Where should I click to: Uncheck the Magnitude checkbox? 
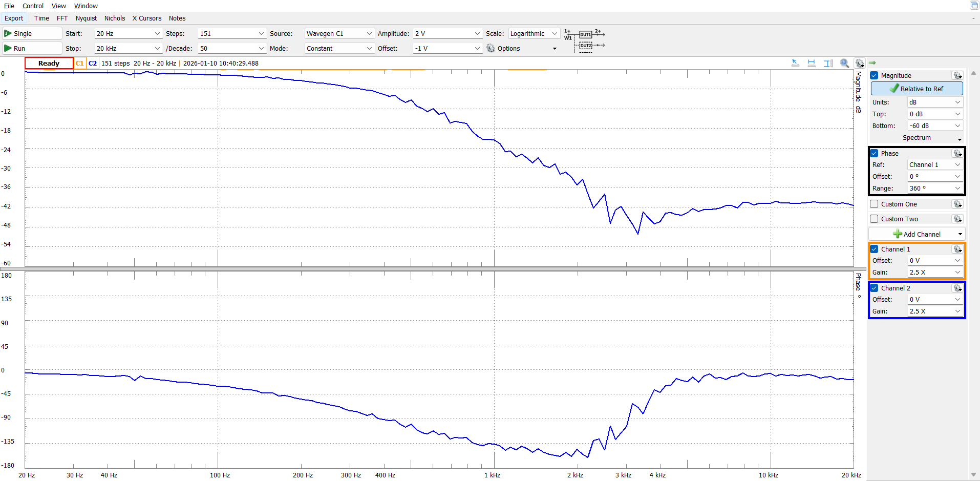(x=875, y=75)
